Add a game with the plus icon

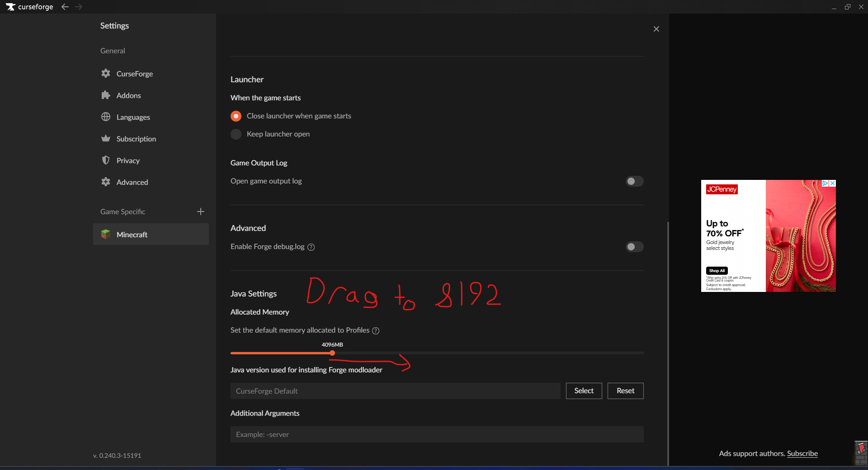click(201, 211)
